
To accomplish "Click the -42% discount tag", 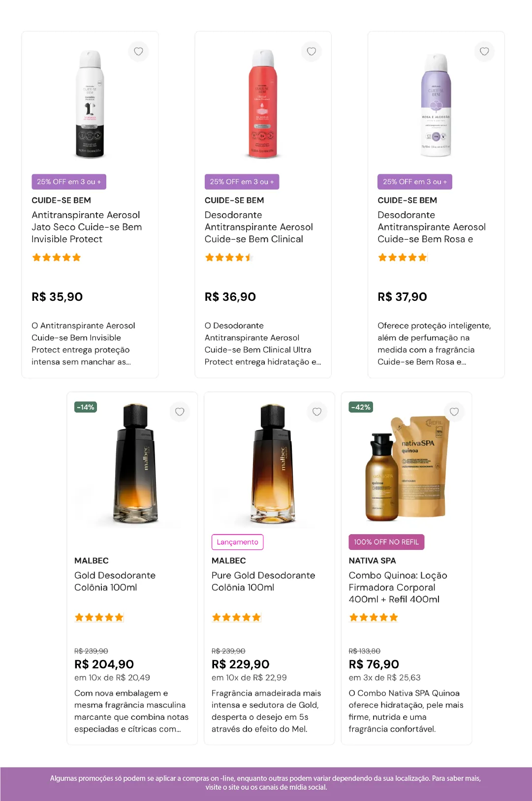I will 361,407.
